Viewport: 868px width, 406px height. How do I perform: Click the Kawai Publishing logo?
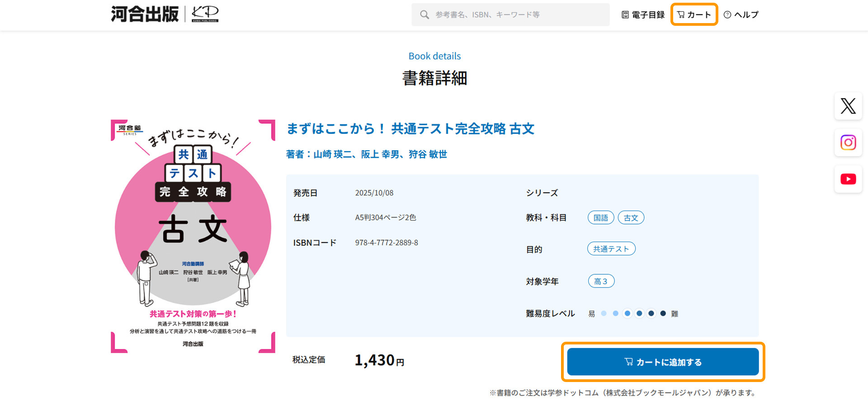pos(165,14)
